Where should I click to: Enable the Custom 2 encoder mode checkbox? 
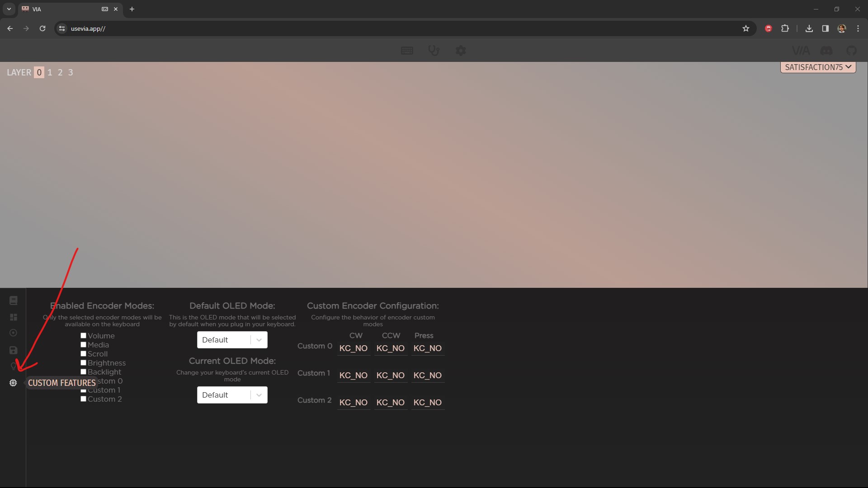point(83,399)
